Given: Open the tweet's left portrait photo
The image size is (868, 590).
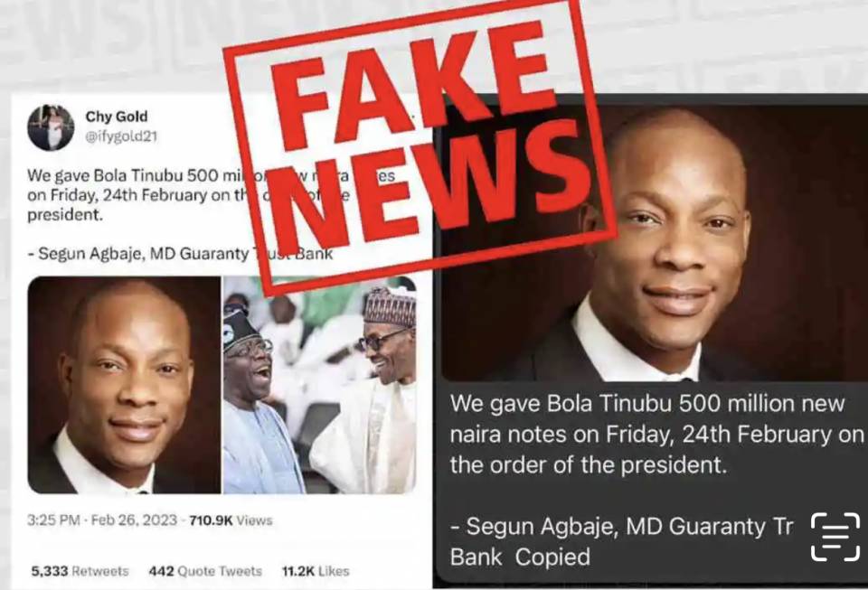Looking at the screenshot, I should 124,385.
